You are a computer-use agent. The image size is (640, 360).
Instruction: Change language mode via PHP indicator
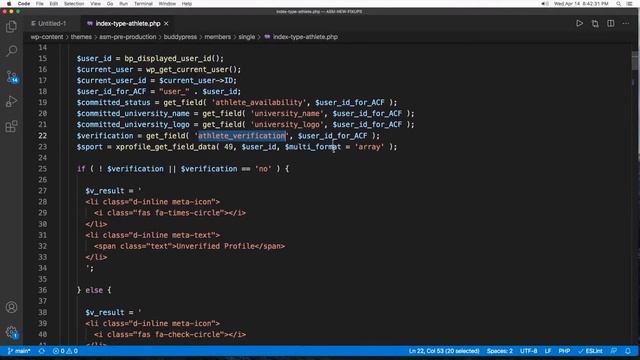(x=564, y=351)
